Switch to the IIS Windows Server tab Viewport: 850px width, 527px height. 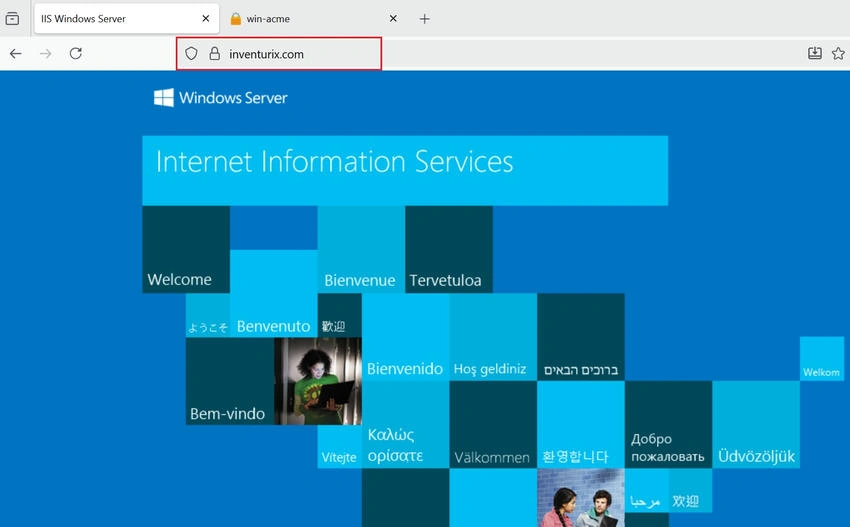tap(126, 18)
